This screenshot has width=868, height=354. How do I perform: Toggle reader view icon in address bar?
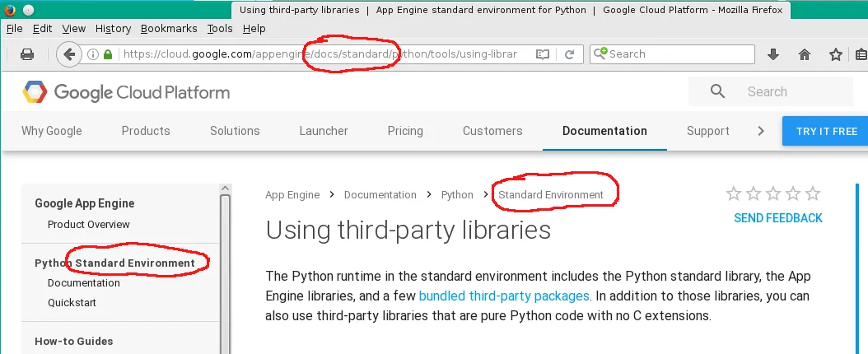tap(543, 54)
